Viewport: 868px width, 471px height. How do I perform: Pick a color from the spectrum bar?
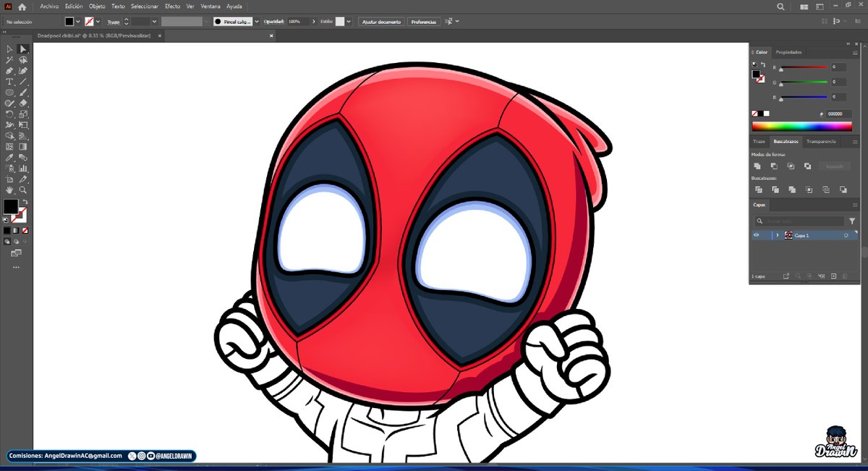pyautogui.click(x=803, y=126)
